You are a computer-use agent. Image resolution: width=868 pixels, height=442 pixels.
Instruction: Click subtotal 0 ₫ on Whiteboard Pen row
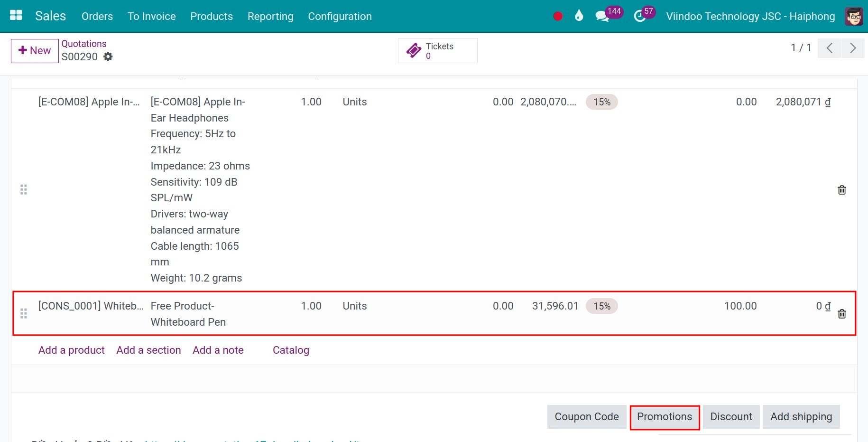click(823, 306)
